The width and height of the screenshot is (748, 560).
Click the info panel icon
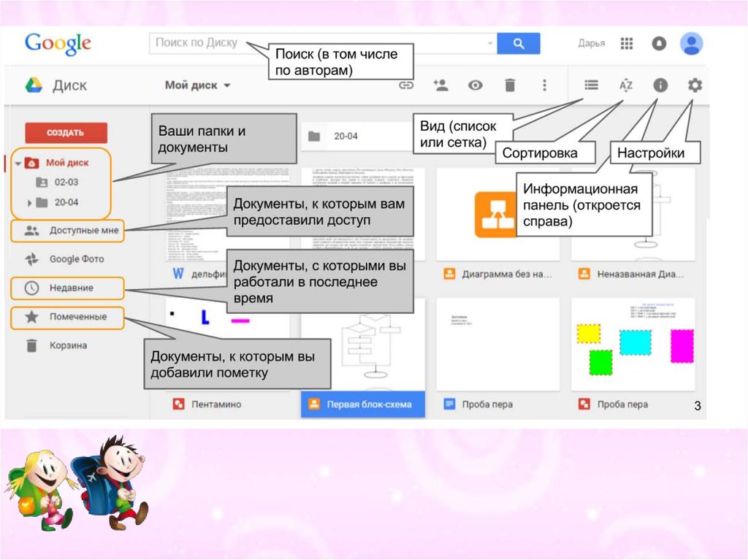tap(660, 85)
